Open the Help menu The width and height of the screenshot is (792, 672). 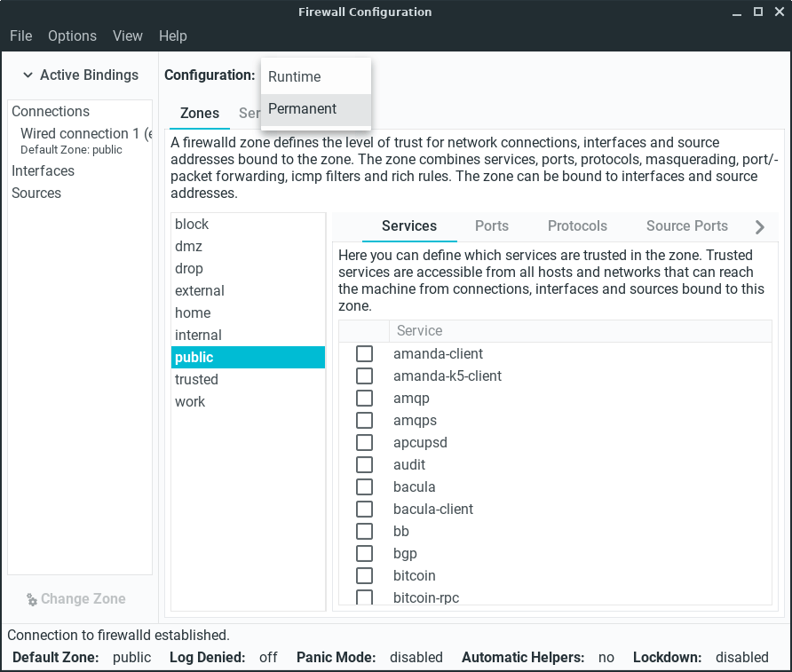173,36
